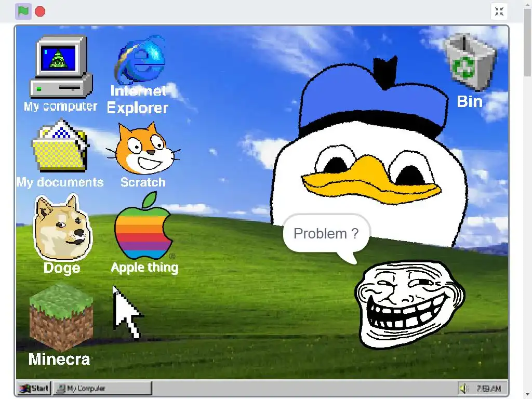This screenshot has width=532, height=399.
Task: Open the Minecraft grass block icon
Action: (61, 318)
